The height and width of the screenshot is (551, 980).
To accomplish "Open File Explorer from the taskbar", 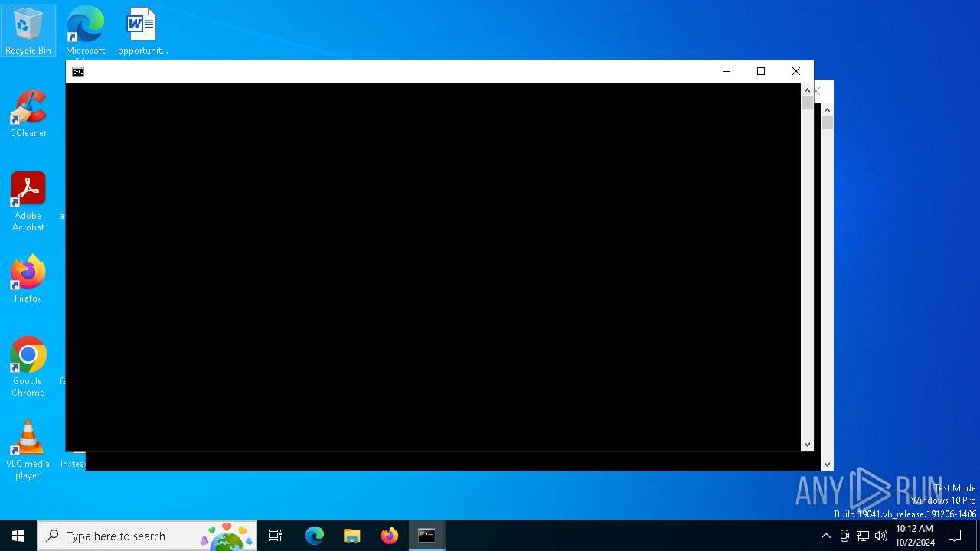I will (x=352, y=536).
